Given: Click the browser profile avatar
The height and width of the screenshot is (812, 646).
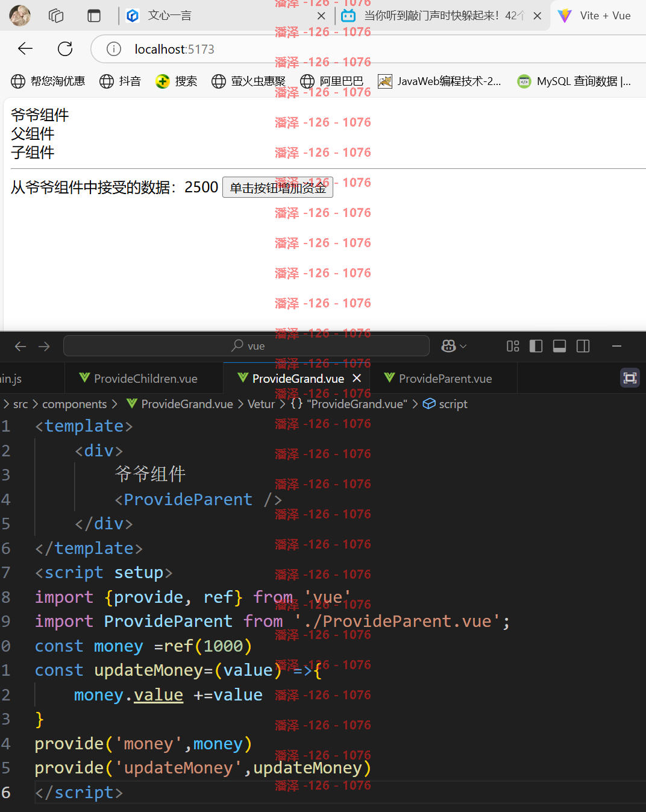Looking at the screenshot, I should pyautogui.click(x=20, y=16).
